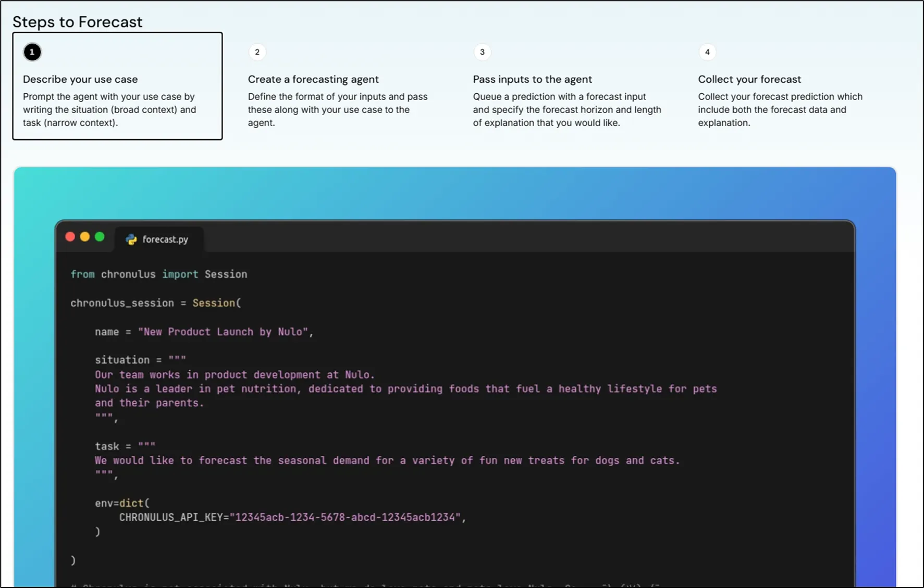Viewport: 924px width, 588px height.
Task: Click the step 3 number circle
Action: [x=482, y=52]
